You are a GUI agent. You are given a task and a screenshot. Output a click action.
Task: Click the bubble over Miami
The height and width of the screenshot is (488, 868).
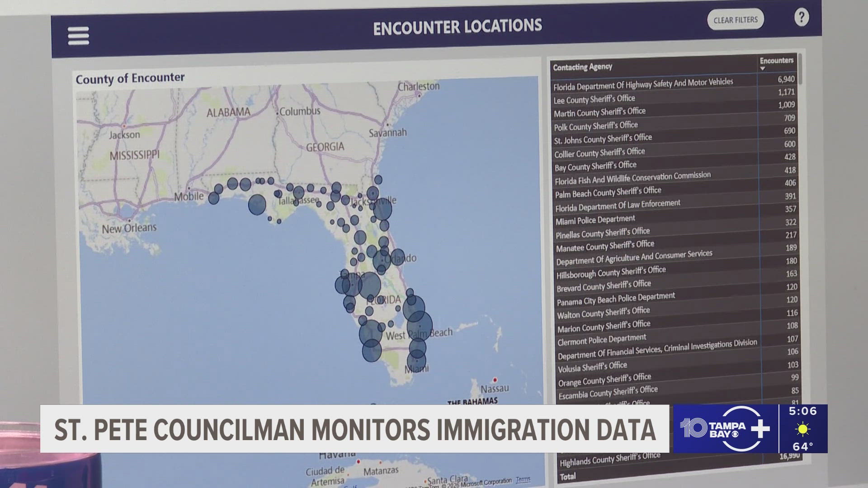[x=416, y=362]
